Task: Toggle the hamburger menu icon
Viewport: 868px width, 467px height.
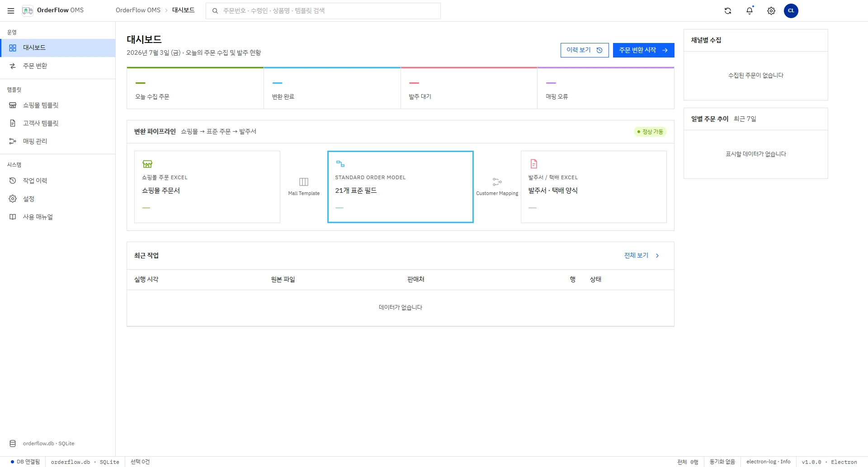Action: [x=11, y=11]
